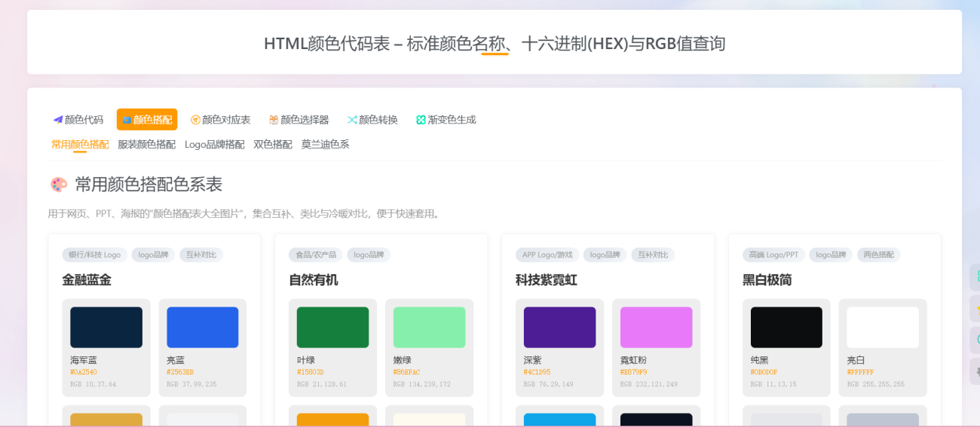
Task: Click the palette icon beside 常用颜色搭配色系表
Action: [x=58, y=185]
